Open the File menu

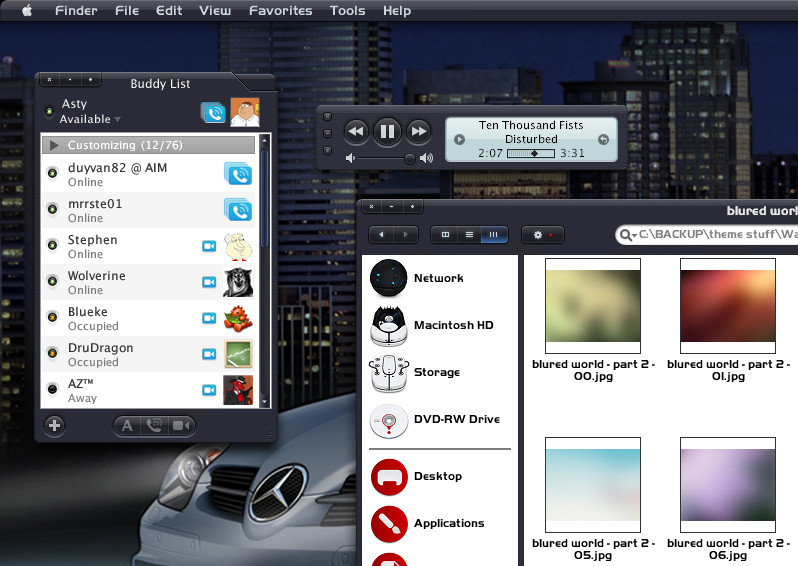(x=127, y=11)
